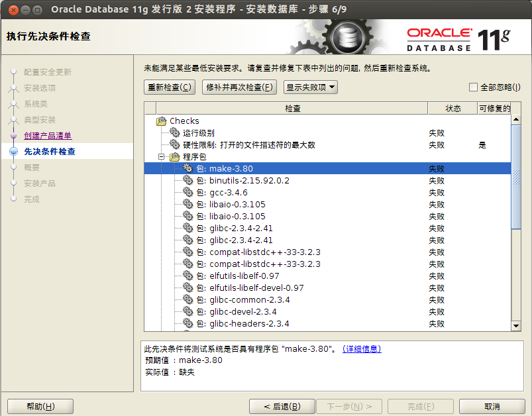The image size is (532, 416).
Task: Click gear icon of glibc-headers-2.3.4 package
Action: pyautogui.click(x=188, y=323)
